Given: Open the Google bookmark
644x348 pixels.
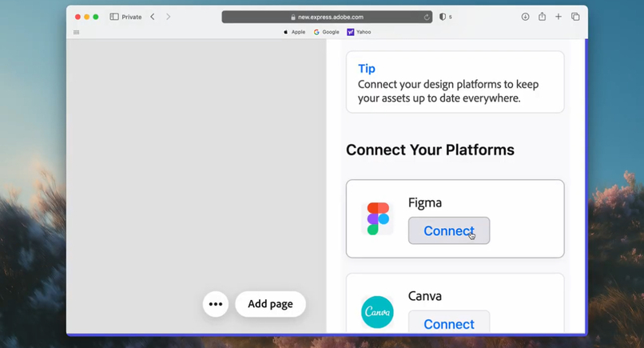Looking at the screenshot, I should tap(327, 32).
